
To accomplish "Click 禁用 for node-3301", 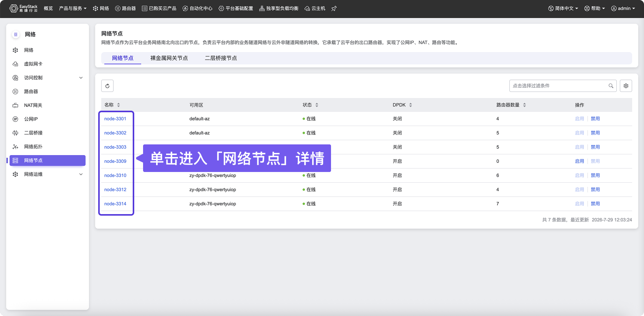I will tap(595, 119).
